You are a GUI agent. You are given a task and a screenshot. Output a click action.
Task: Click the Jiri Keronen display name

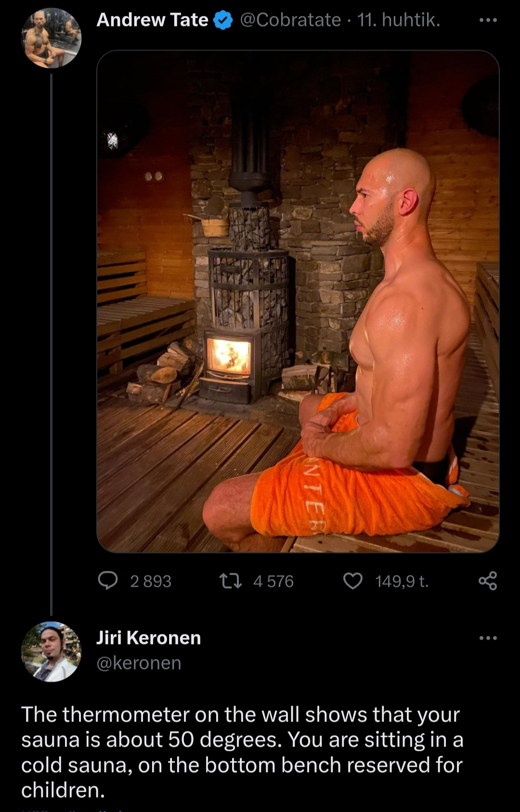(149, 638)
